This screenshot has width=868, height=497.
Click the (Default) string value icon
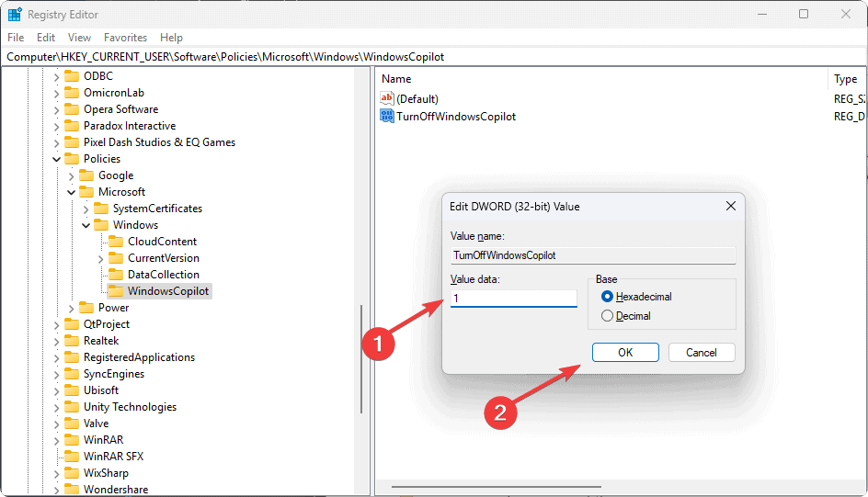click(x=386, y=98)
